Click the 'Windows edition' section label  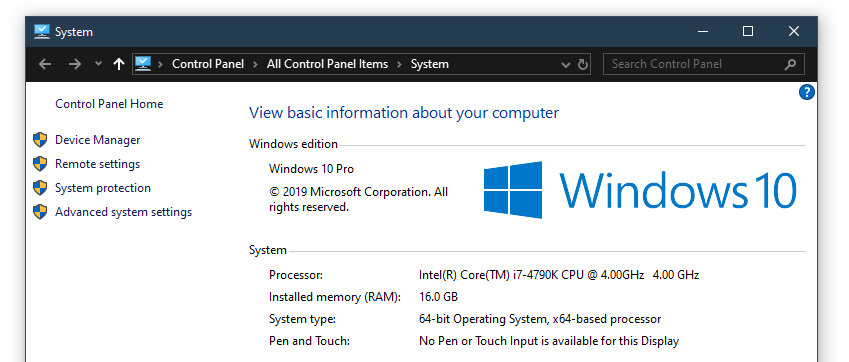click(293, 144)
